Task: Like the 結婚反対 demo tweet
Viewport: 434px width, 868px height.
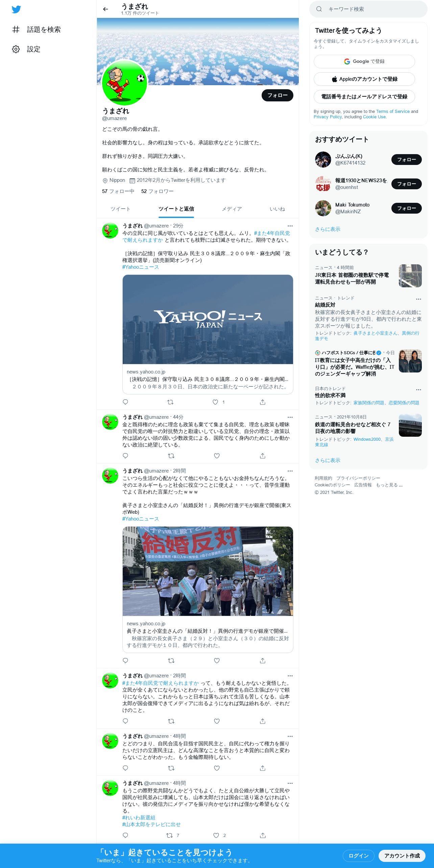Action: 217,660
